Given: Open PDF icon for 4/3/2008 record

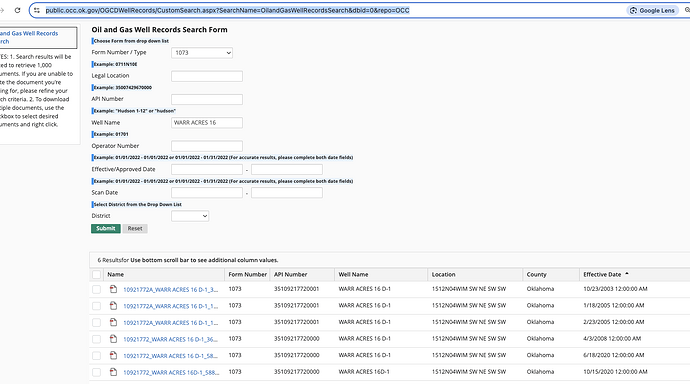Looking at the screenshot, I should pos(114,339).
